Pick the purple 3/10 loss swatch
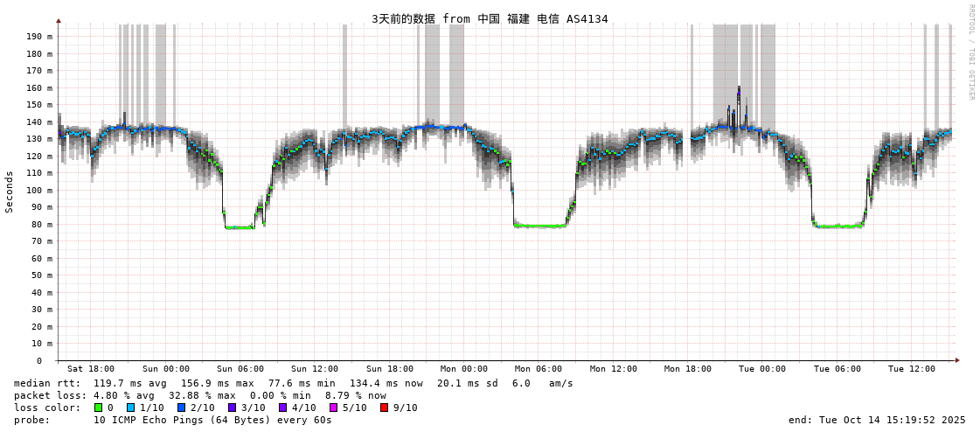980x432 pixels. pyautogui.click(x=233, y=408)
